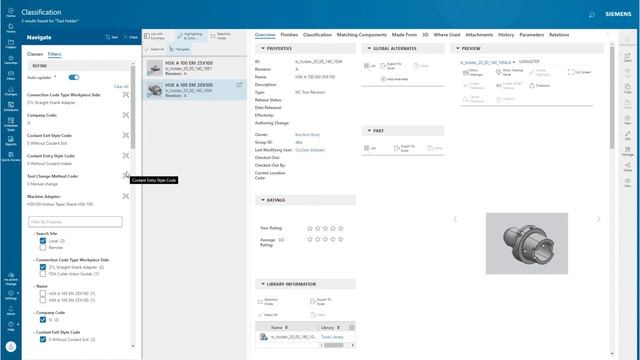Collapse the Search Site filter group
640x360 pixels.
pyautogui.click(x=34, y=233)
